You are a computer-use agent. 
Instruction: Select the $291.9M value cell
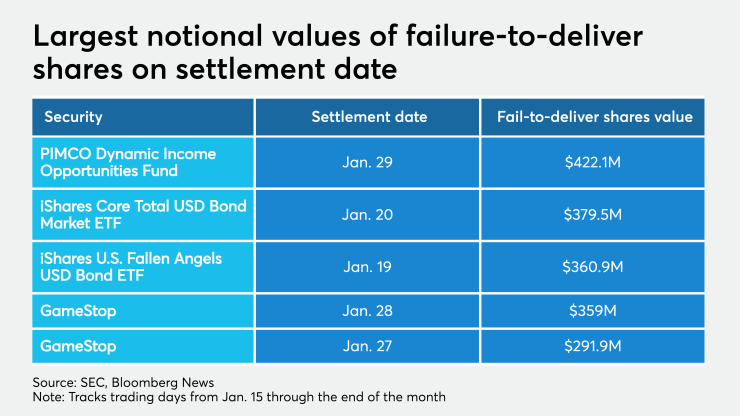click(x=594, y=346)
